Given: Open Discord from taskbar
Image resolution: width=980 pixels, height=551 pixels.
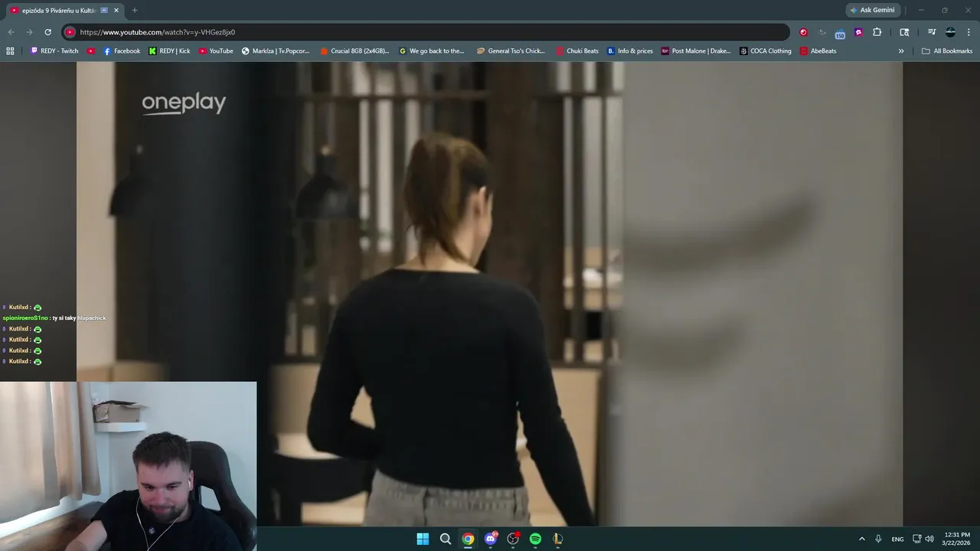Looking at the screenshot, I should pyautogui.click(x=491, y=539).
